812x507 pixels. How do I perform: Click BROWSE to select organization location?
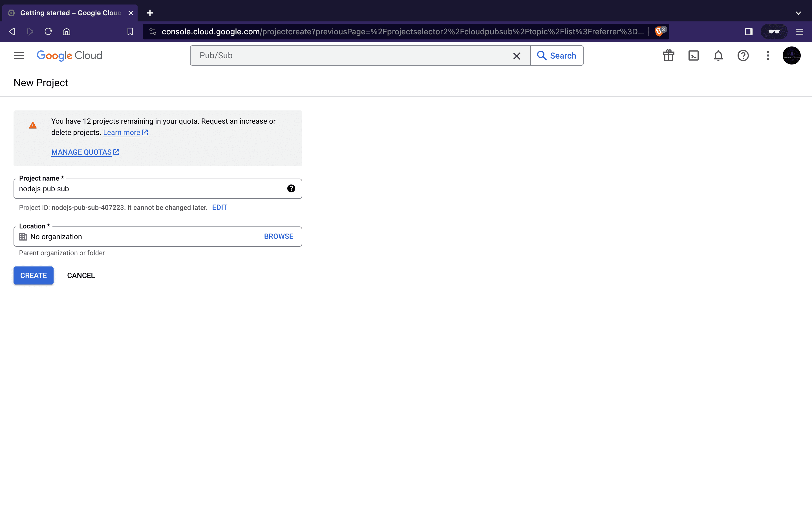pos(278,236)
